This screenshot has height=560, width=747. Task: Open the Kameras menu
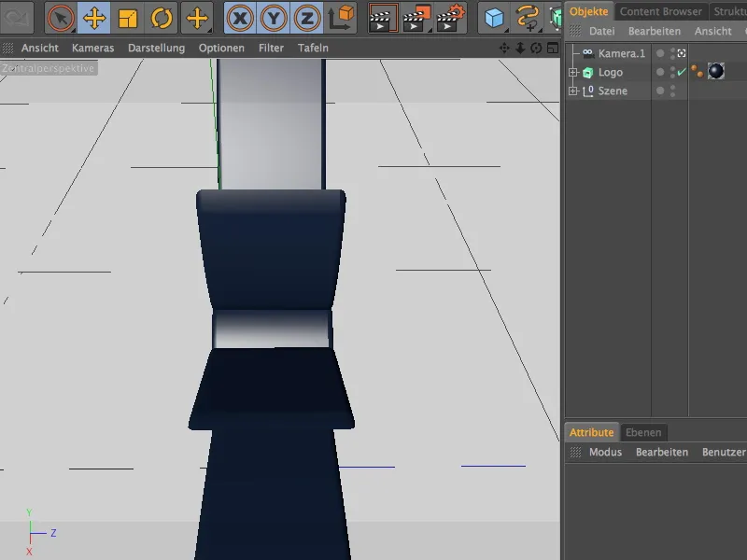click(x=92, y=49)
